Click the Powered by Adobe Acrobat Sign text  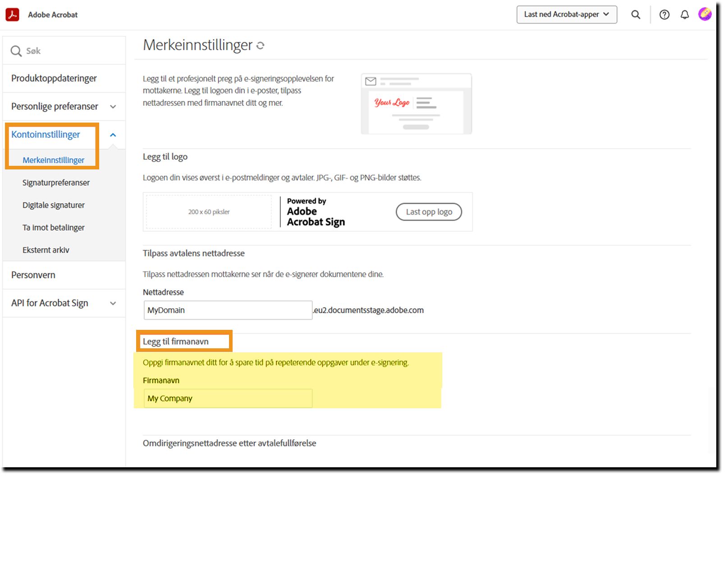point(316,212)
